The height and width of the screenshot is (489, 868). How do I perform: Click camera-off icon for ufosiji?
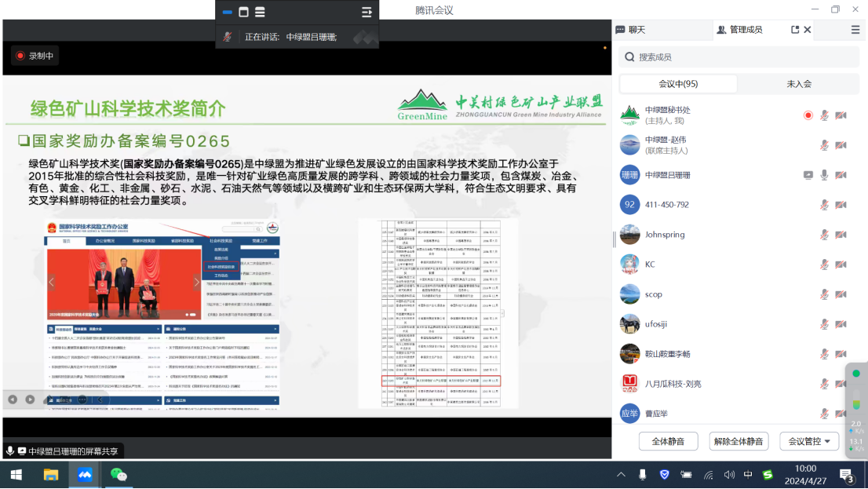tap(841, 324)
